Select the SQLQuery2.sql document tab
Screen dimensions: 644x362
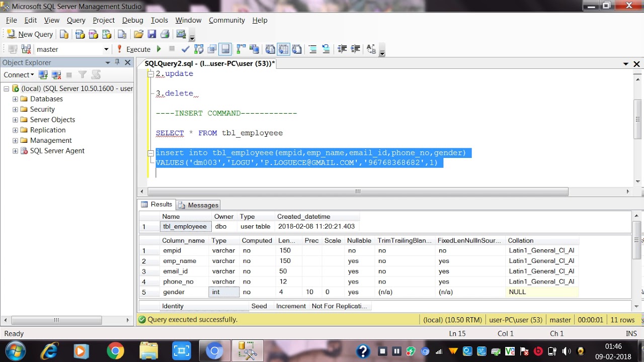209,63
